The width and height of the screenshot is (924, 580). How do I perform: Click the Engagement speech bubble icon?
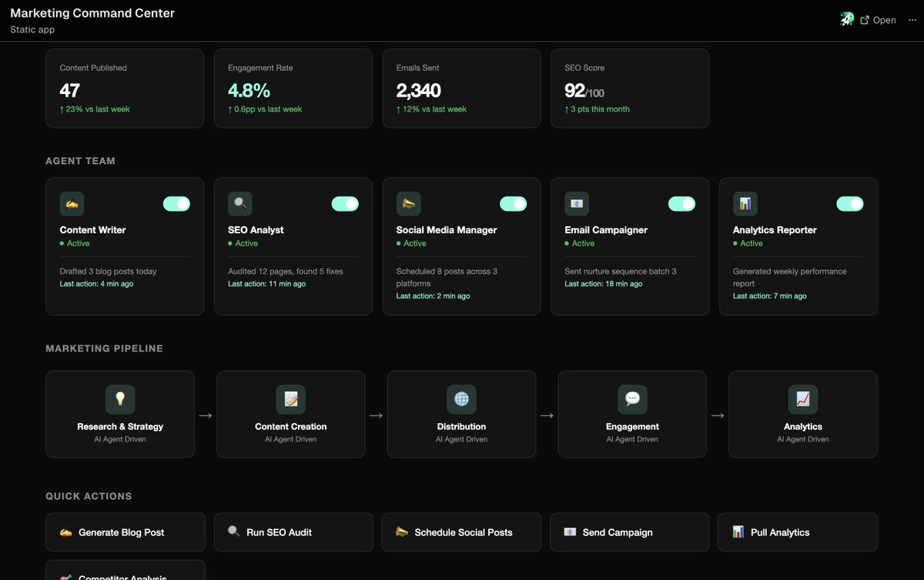(632, 399)
